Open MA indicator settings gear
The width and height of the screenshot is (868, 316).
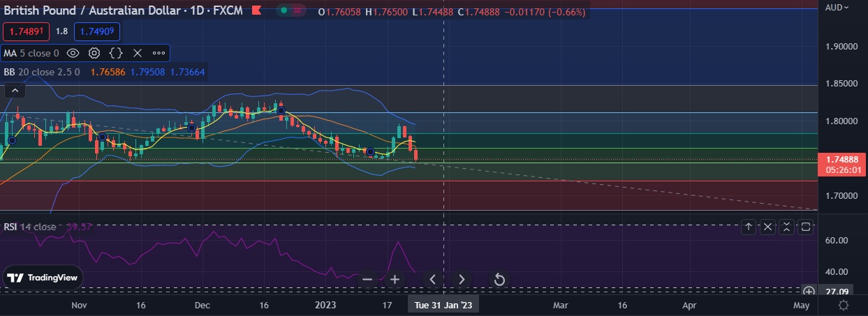94,53
